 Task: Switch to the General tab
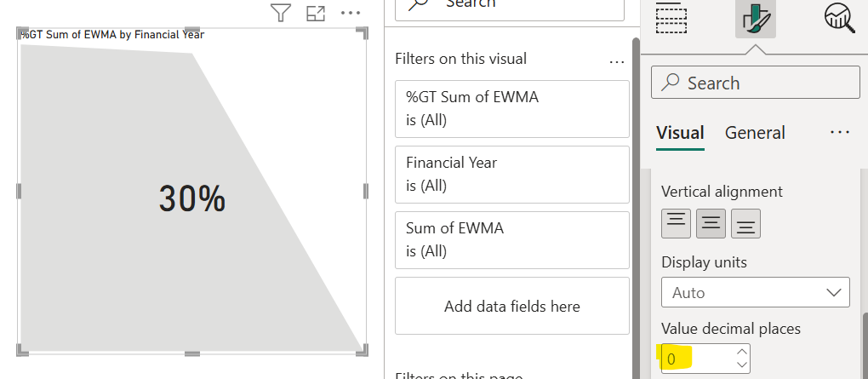(755, 133)
